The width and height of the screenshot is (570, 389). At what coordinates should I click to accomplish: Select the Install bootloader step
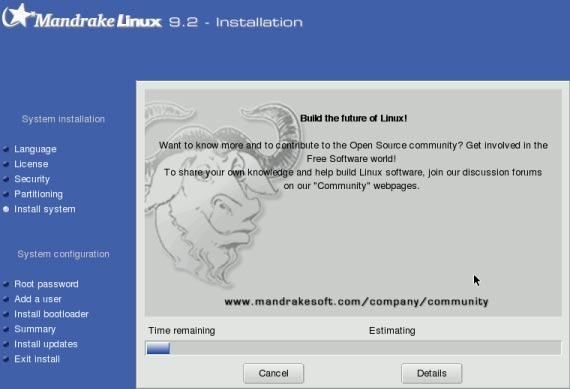click(51, 314)
